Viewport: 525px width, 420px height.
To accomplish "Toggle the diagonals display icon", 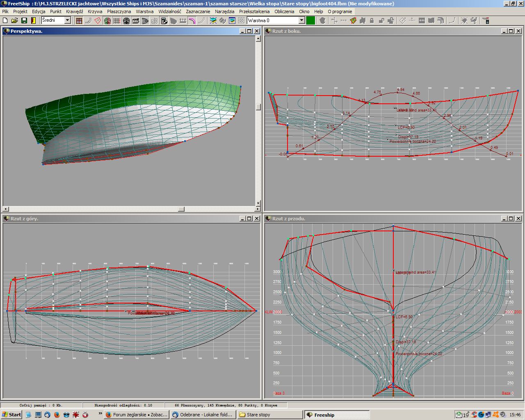I will (x=154, y=21).
